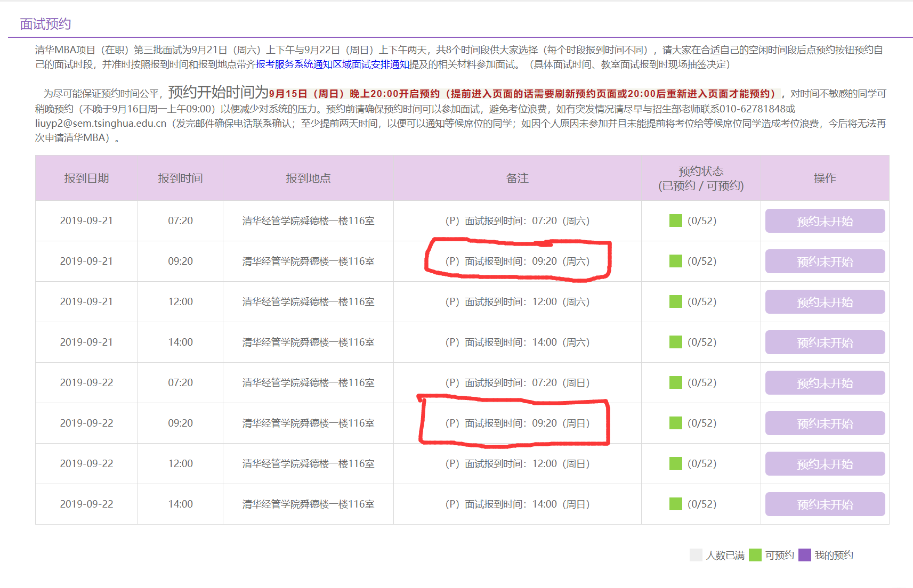Click 预约未开始 button for 2019-09-21 07:20
The image size is (913, 588).
(825, 221)
